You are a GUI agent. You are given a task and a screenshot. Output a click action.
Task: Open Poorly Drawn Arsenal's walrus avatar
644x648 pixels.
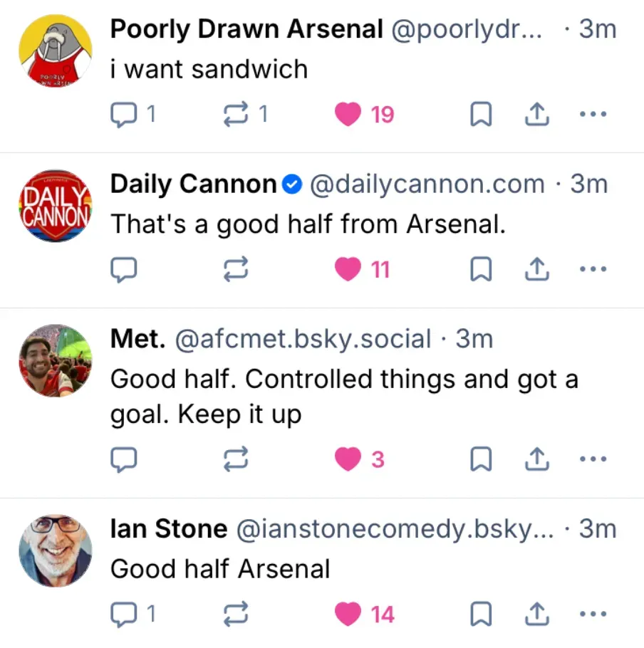coord(56,51)
